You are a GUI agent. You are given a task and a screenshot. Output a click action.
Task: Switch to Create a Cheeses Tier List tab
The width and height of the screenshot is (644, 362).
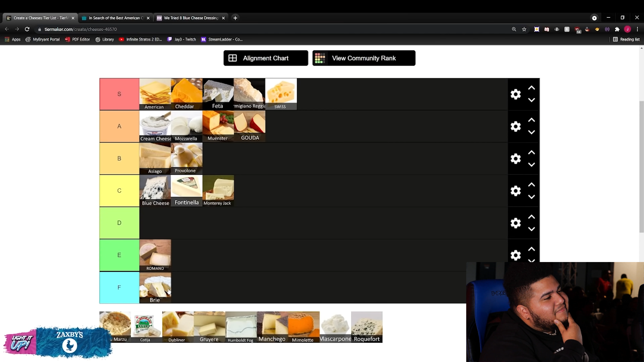click(40, 18)
